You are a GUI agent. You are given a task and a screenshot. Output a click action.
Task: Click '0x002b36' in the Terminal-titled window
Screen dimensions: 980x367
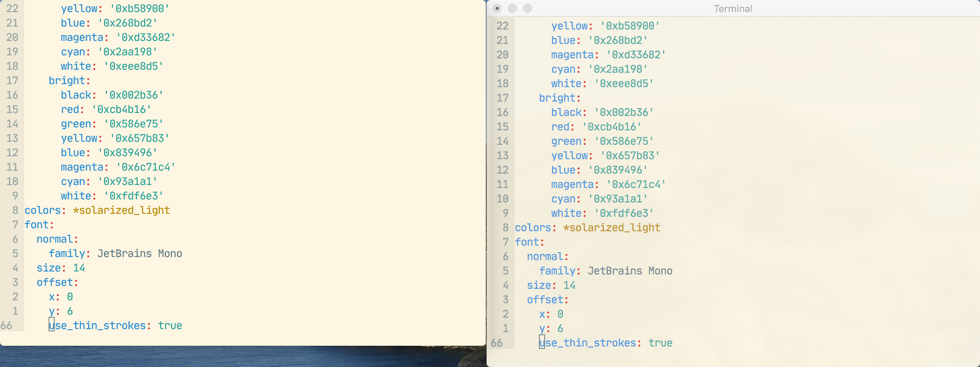click(x=624, y=113)
